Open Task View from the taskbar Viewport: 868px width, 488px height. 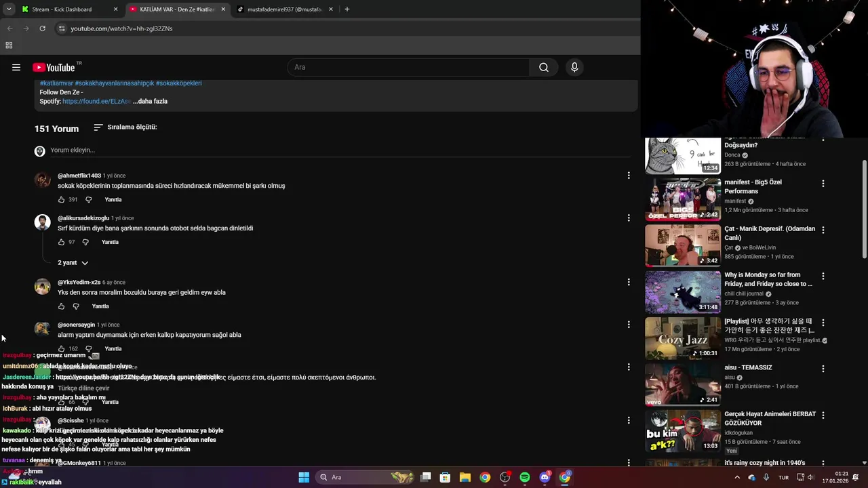pyautogui.click(x=426, y=477)
